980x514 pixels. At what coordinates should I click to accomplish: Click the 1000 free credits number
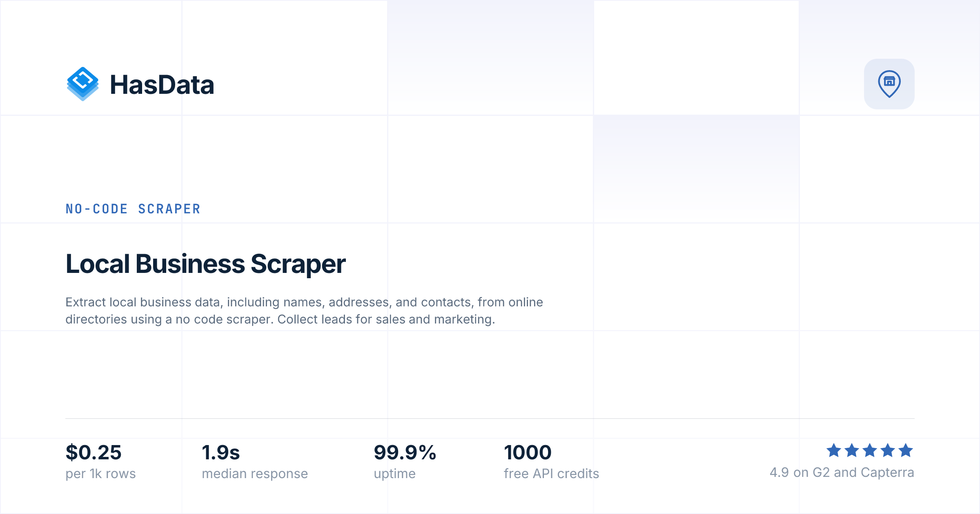click(x=528, y=452)
